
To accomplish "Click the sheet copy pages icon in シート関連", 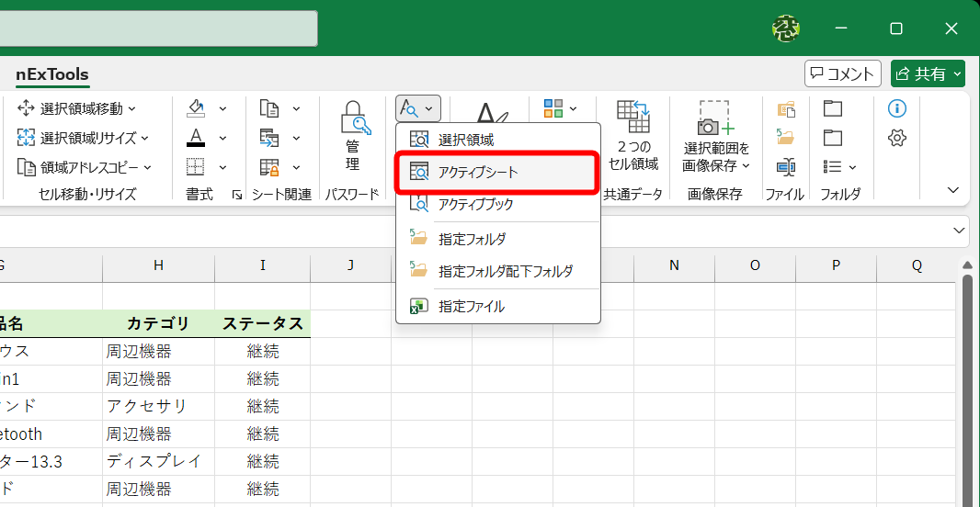I will pyautogui.click(x=269, y=108).
